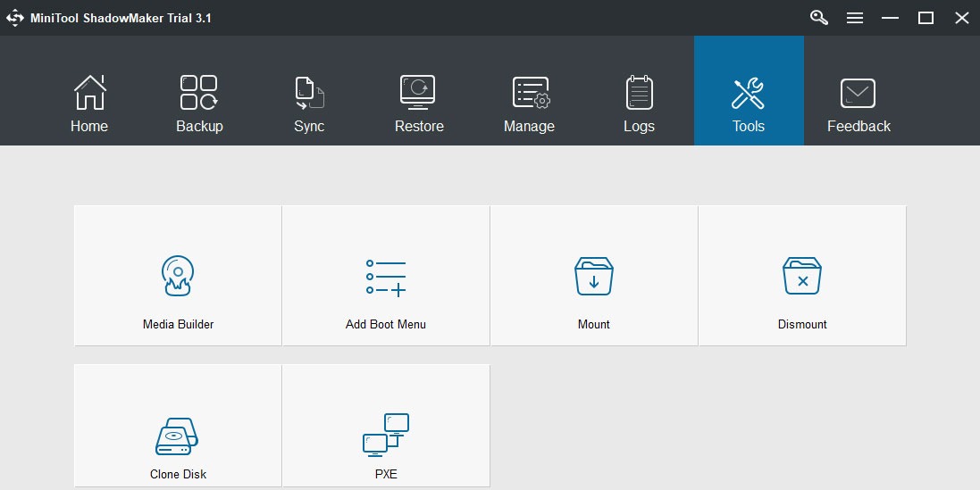Launch Media Builder tool
Screen dimensions: 980x490
coord(178,275)
